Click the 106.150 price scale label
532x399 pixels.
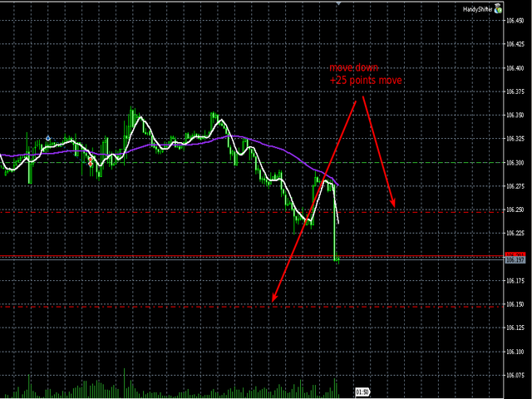coord(515,304)
